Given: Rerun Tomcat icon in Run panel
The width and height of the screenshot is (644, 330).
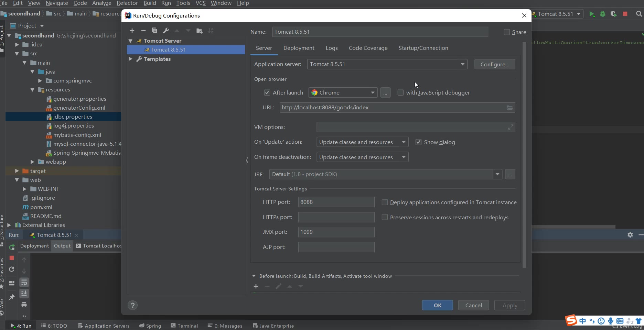Looking at the screenshot, I should 12,247.
